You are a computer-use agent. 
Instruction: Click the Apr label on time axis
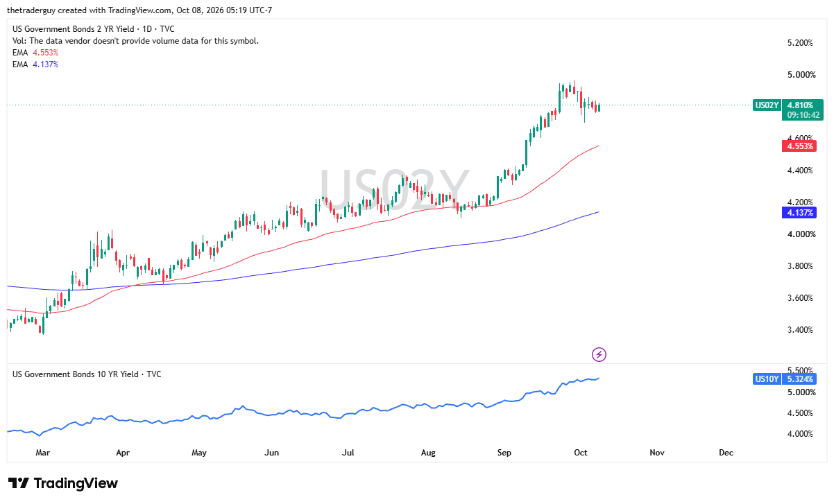point(123,453)
